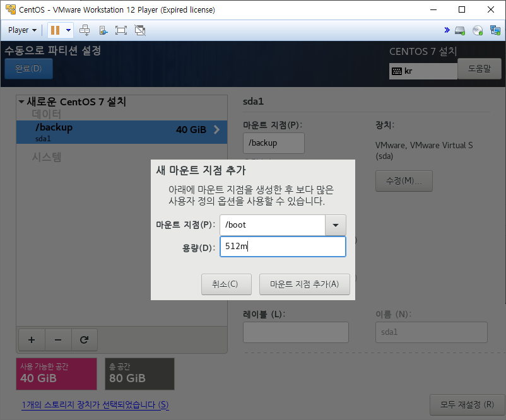Click the 수정(M)... modify button

tap(404, 181)
